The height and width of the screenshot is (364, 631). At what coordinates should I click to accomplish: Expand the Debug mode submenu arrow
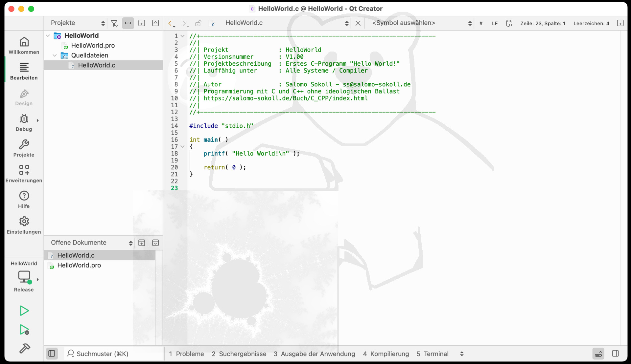(x=37, y=120)
